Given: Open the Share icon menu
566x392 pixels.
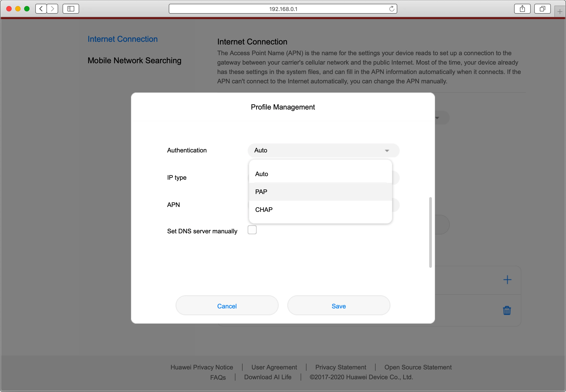Looking at the screenshot, I should [x=522, y=9].
